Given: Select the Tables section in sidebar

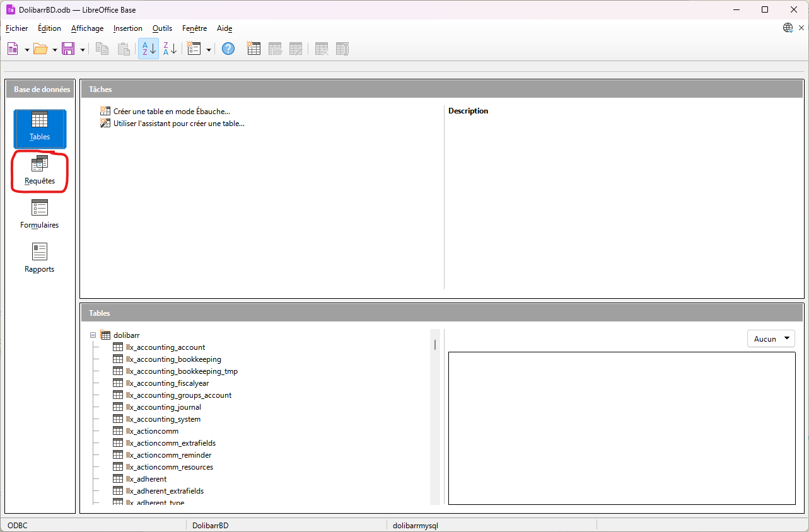Looking at the screenshot, I should click(40, 128).
